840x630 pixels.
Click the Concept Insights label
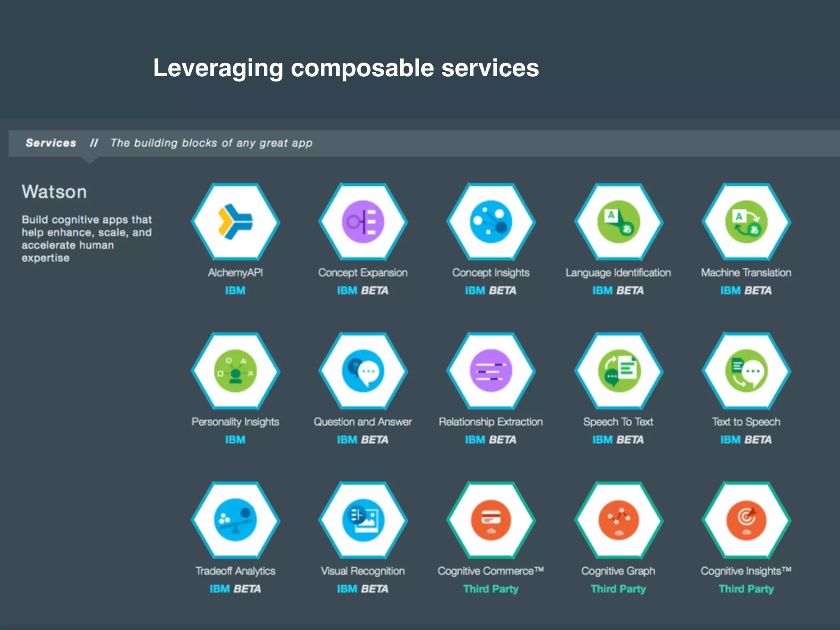491,273
